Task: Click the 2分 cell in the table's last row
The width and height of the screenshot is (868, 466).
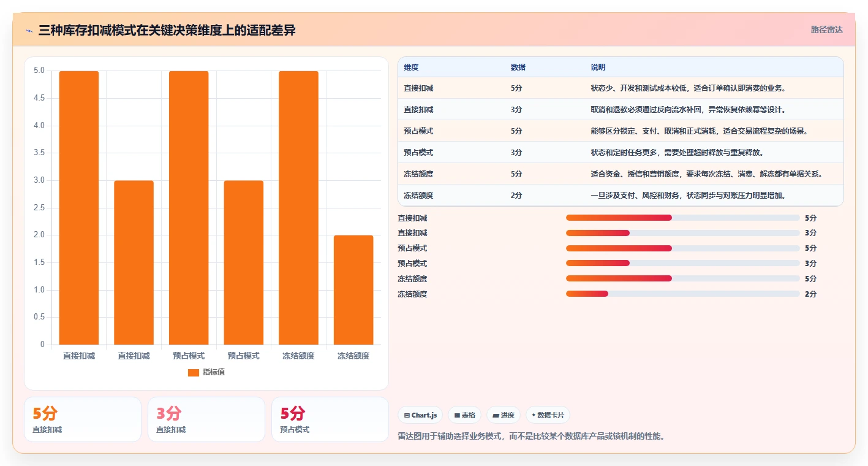Action: [516, 196]
